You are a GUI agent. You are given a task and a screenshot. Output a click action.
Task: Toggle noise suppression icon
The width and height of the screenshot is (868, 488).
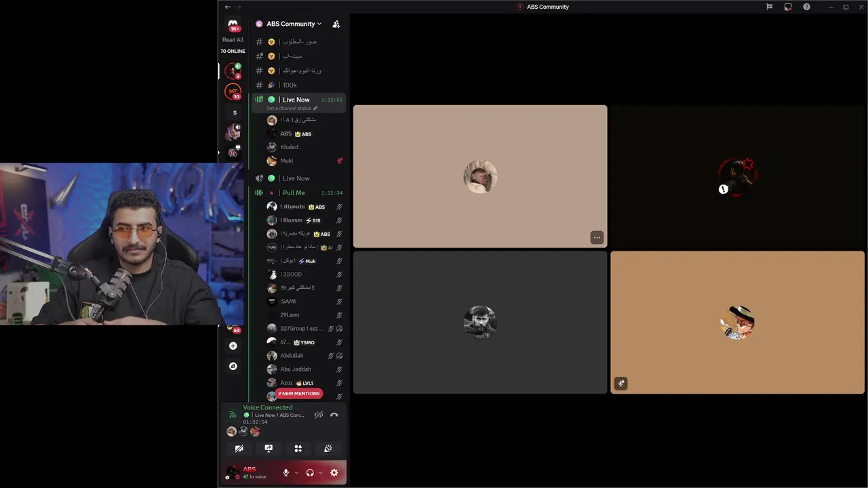coord(319,415)
